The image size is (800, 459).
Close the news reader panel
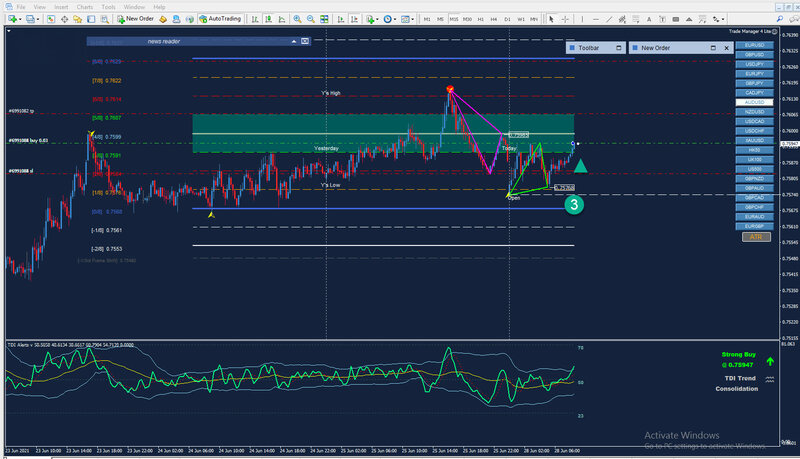coord(303,42)
